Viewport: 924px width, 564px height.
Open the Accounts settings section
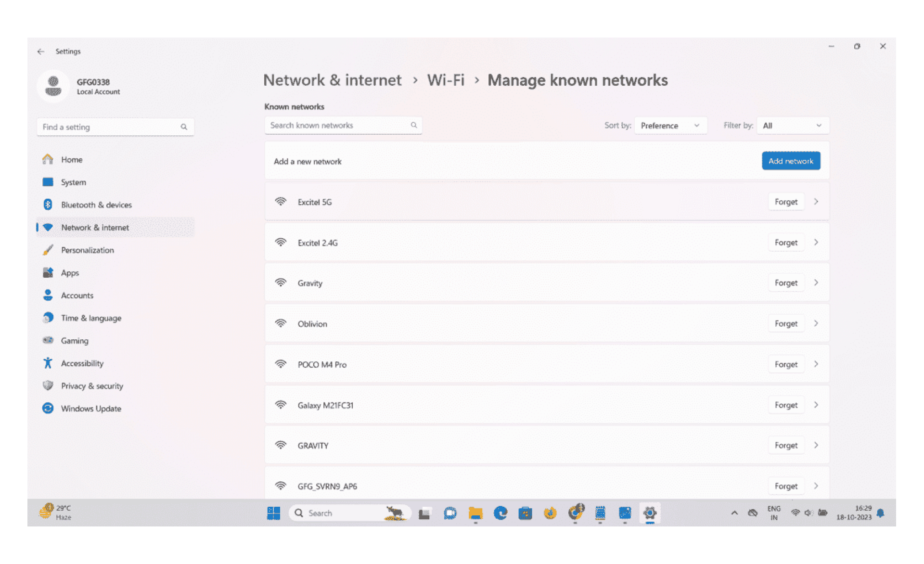pyautogui.click(x=77, y=295)
